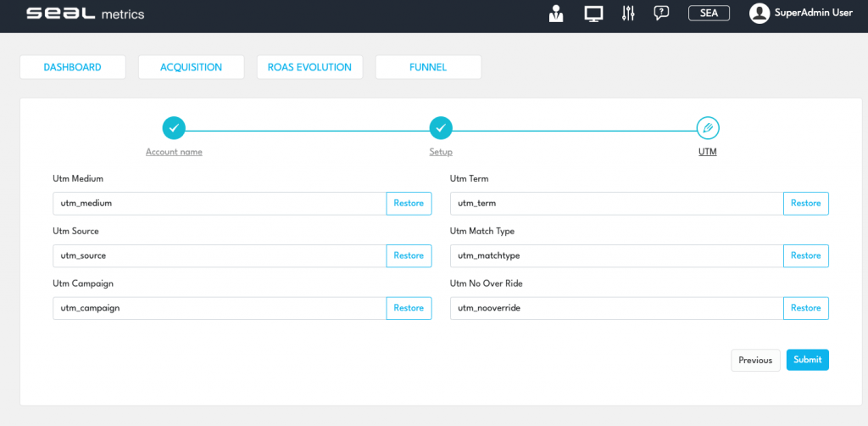The height and width of the screenshot is (426, 868).
Task: Open the SEA account selector
Action: 709,14
